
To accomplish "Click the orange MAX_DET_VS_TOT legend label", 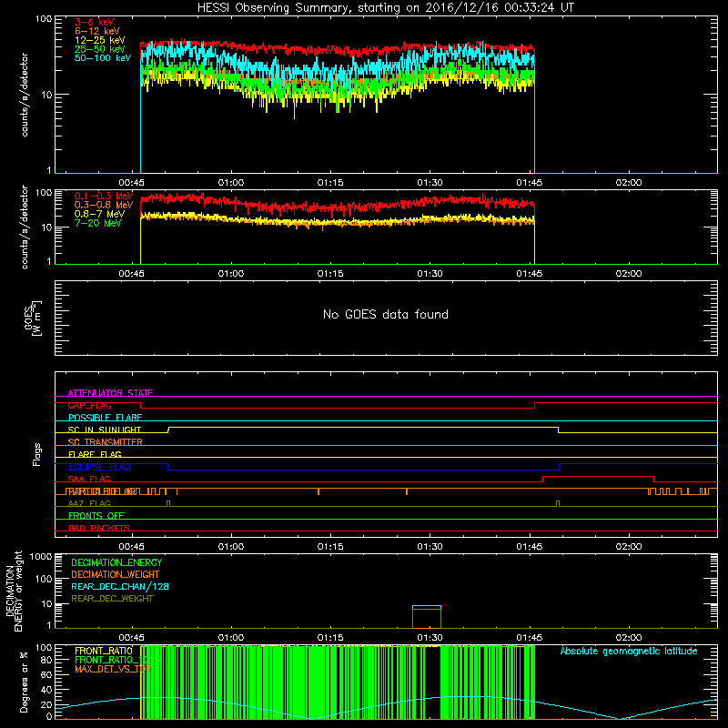I will (112, 669).
